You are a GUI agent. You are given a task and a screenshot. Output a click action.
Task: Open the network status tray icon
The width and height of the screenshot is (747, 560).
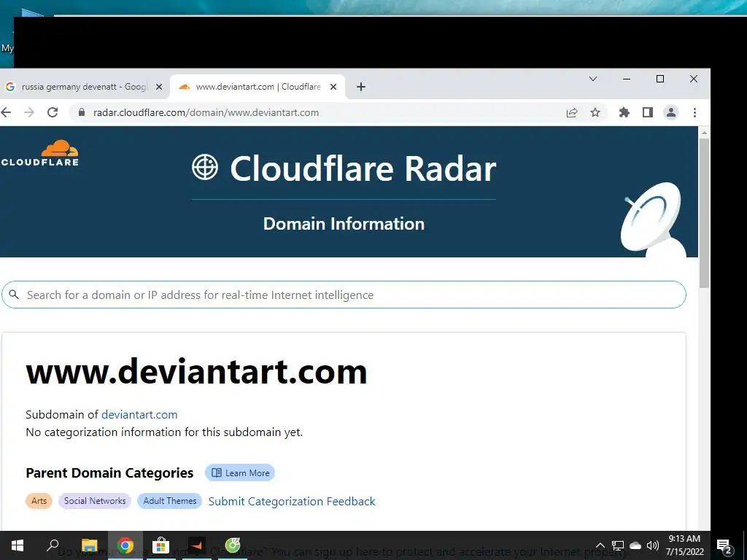tap(618, 545)
